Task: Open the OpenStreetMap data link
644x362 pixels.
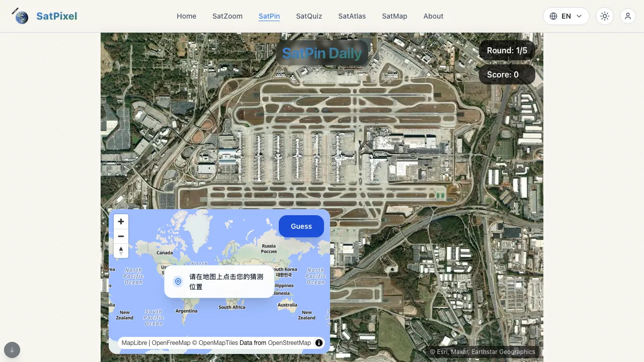Action: pos(289,343)
